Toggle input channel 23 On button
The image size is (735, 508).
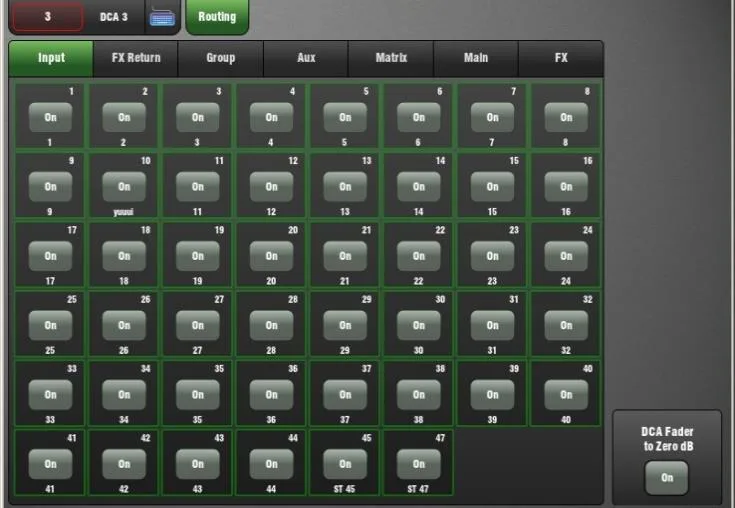pyautogui.click(x=492, y=256)
